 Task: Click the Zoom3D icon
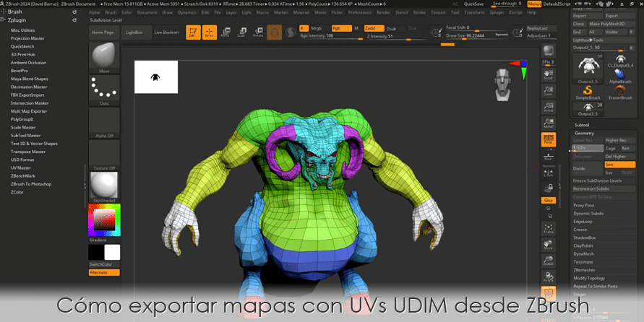click(549, 261)
